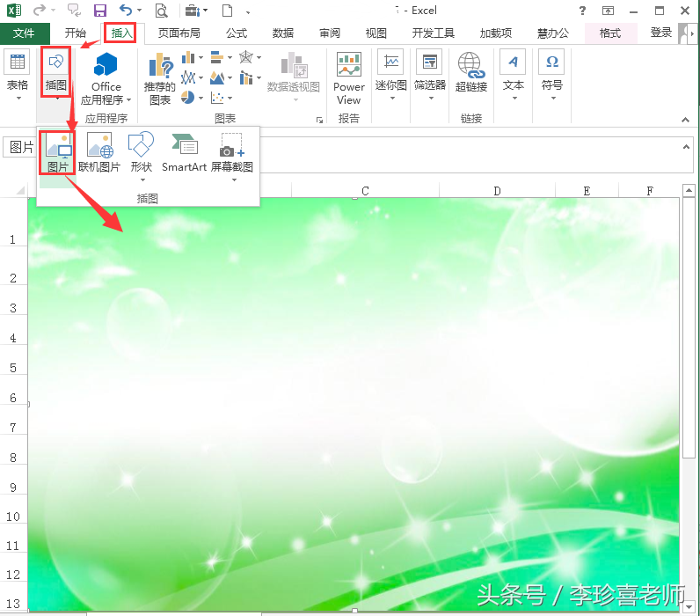The width and height of the screenshot is (700, 616).
Task: Select the inserted green background picture
Action: (354, 404)
